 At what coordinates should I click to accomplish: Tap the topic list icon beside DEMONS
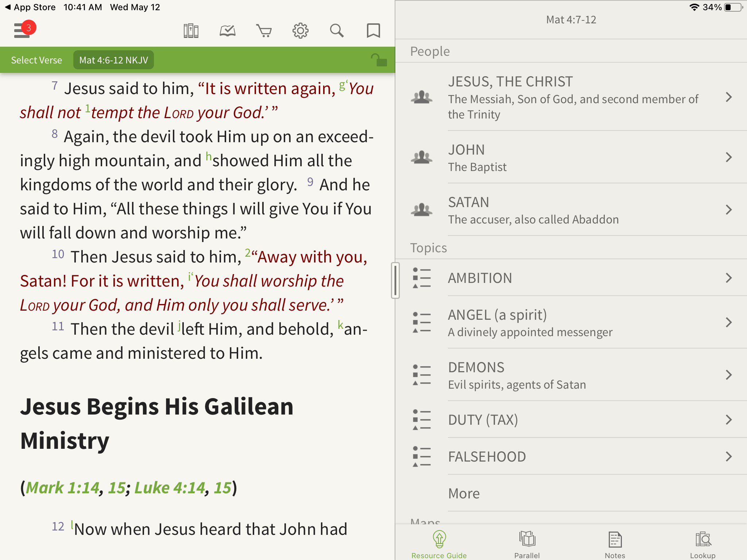point(422,375)
